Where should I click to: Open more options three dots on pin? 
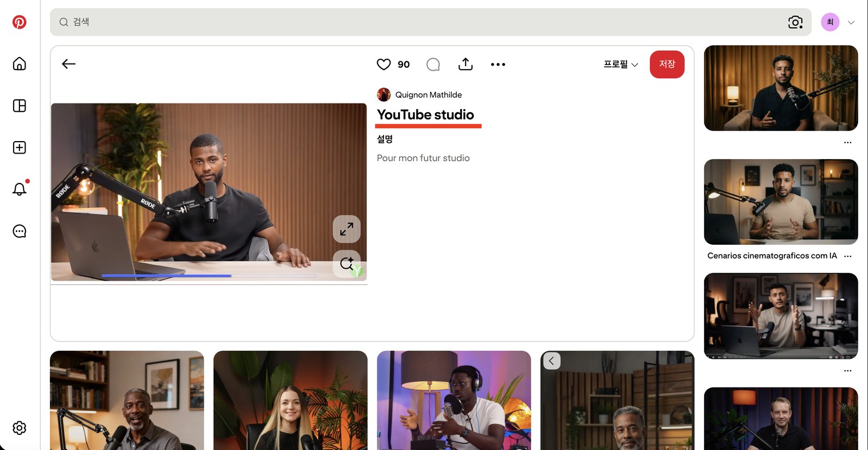tap(498, 64)
